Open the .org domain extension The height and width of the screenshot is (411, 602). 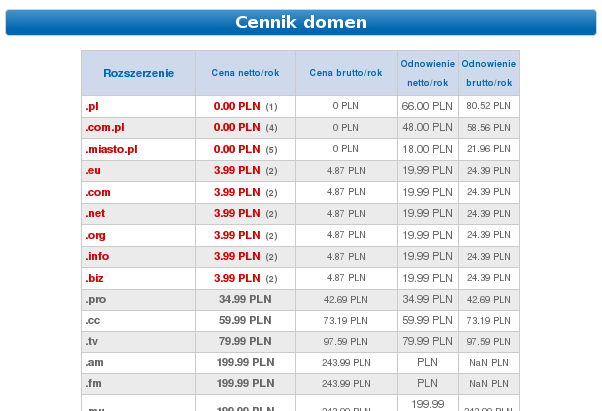pos(95,235)
